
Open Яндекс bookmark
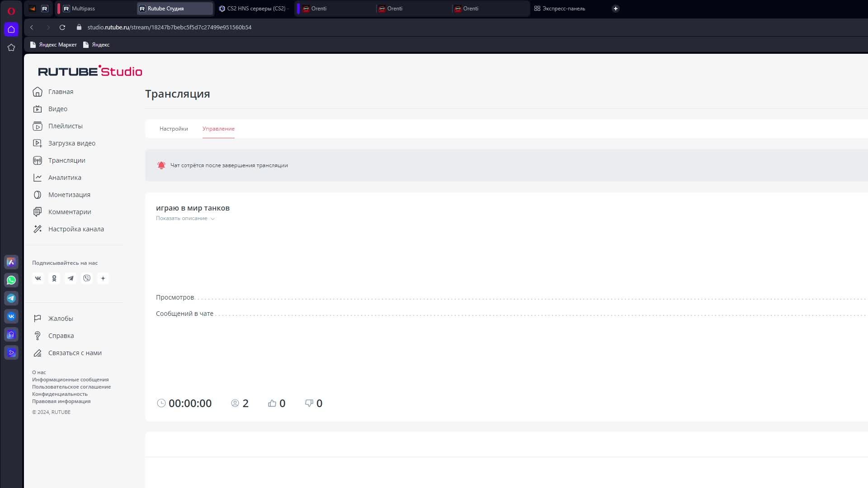point(96,45)
